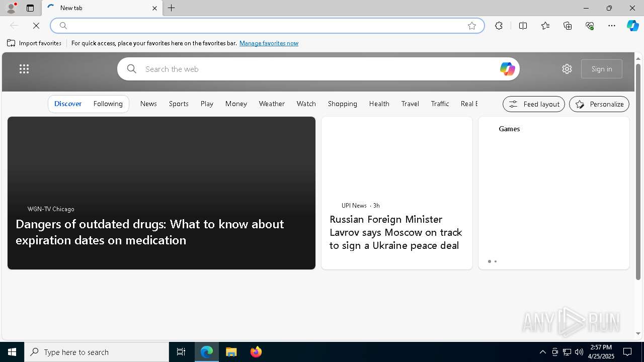Viewport: 644px width, 362px height.
Task: Click the Personalize button
Action: tap(599, 104)
